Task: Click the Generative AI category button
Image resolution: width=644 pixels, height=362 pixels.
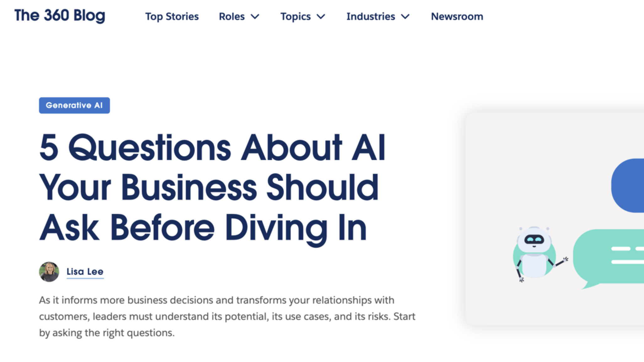Action: (x=74, y=105)
